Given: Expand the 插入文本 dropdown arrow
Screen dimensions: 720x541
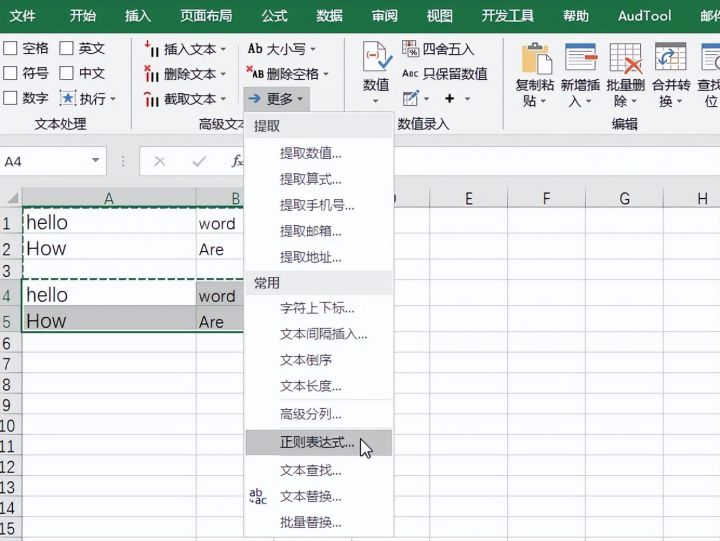Looking at the screenshot, I should pos(223,49).
